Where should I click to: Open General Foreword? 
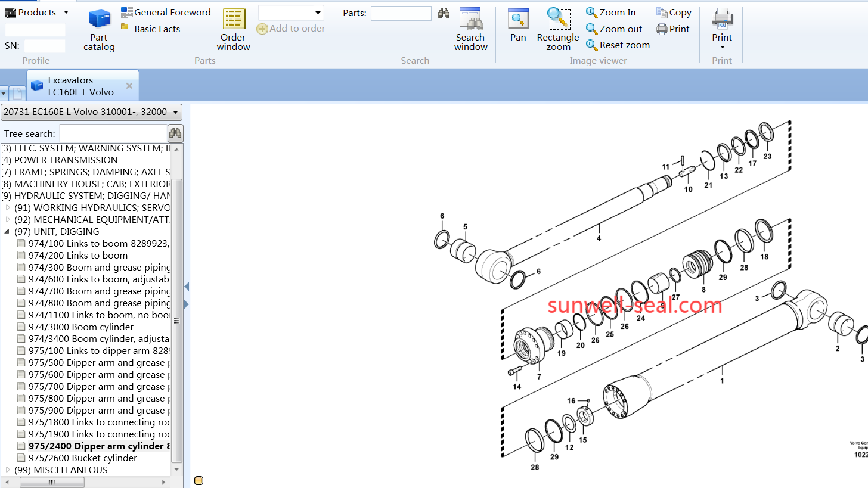tap(166, 12)
